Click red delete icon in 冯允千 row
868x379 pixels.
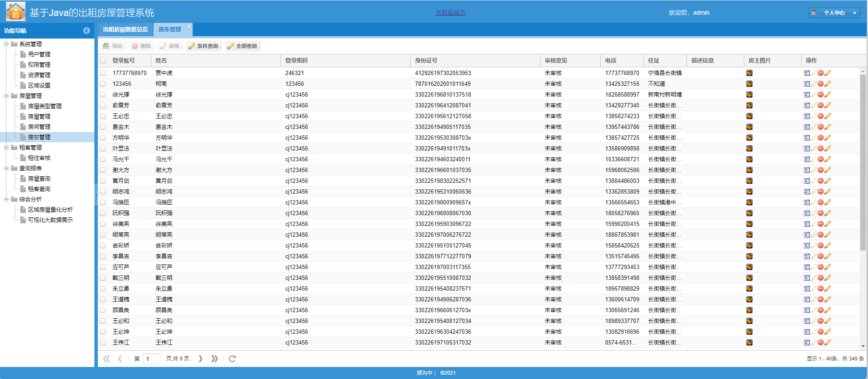point(821,159)
